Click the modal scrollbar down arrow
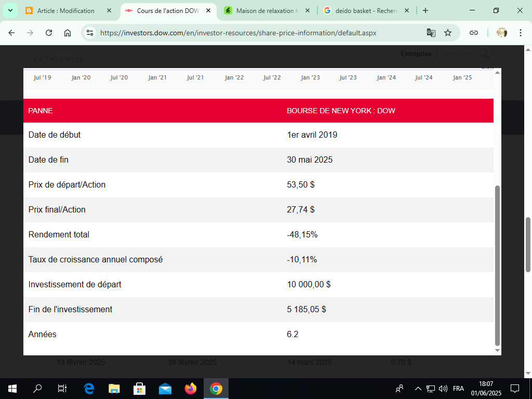 [497, 351]
